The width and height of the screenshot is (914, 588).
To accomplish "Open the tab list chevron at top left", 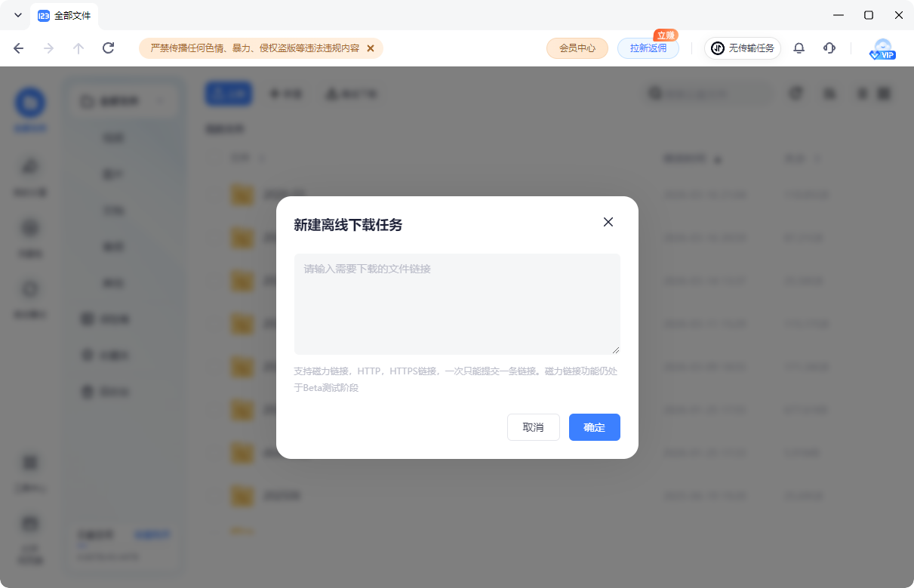I will click(x=17, y=15).
